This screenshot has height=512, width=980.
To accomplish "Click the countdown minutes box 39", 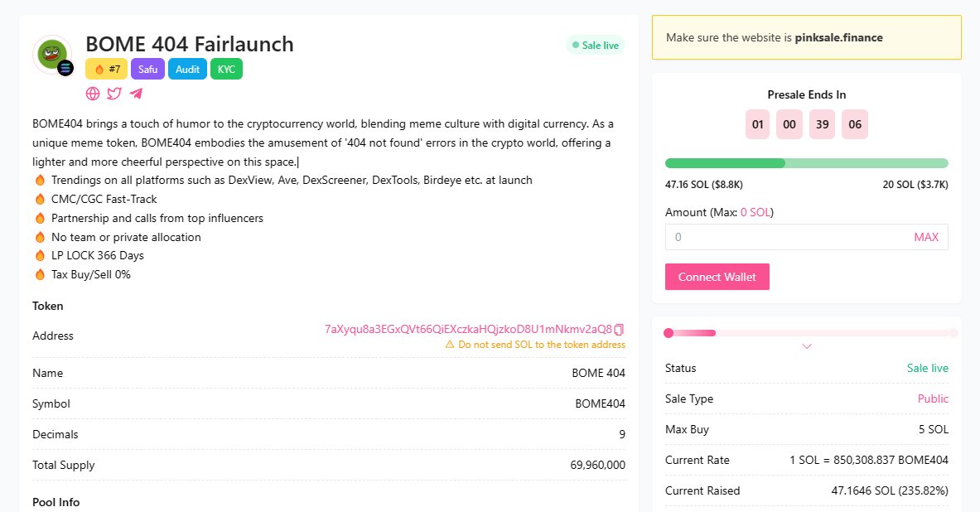I will tap(823, 124).
